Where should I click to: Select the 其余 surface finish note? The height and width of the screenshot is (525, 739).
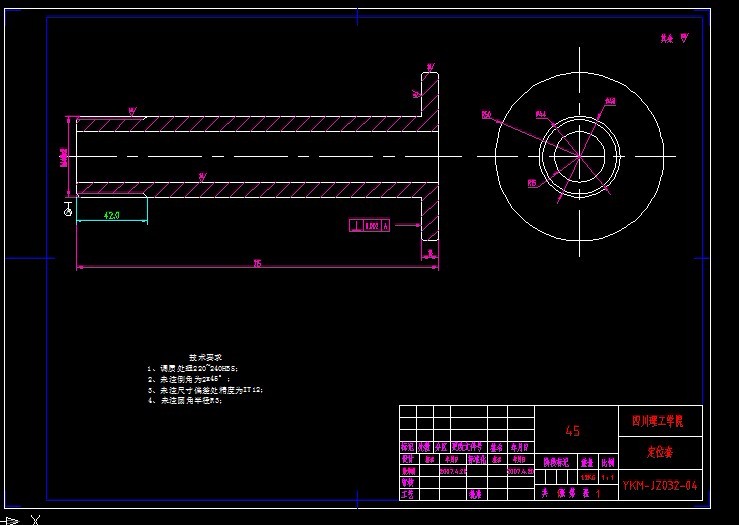pos(674,39)
